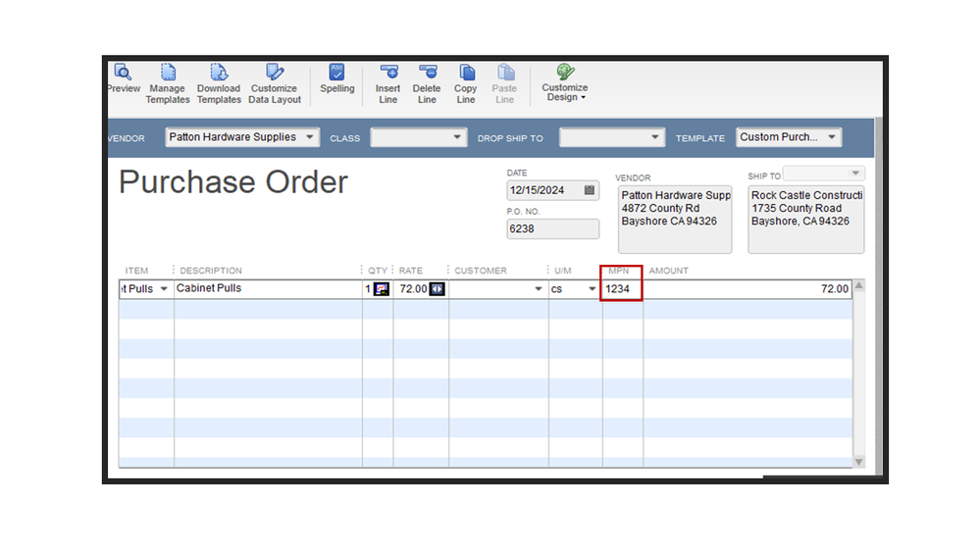Click the vendor address box
Image resolution: width=980 pixels, height=551 pixels.
(x=675, y=220)
